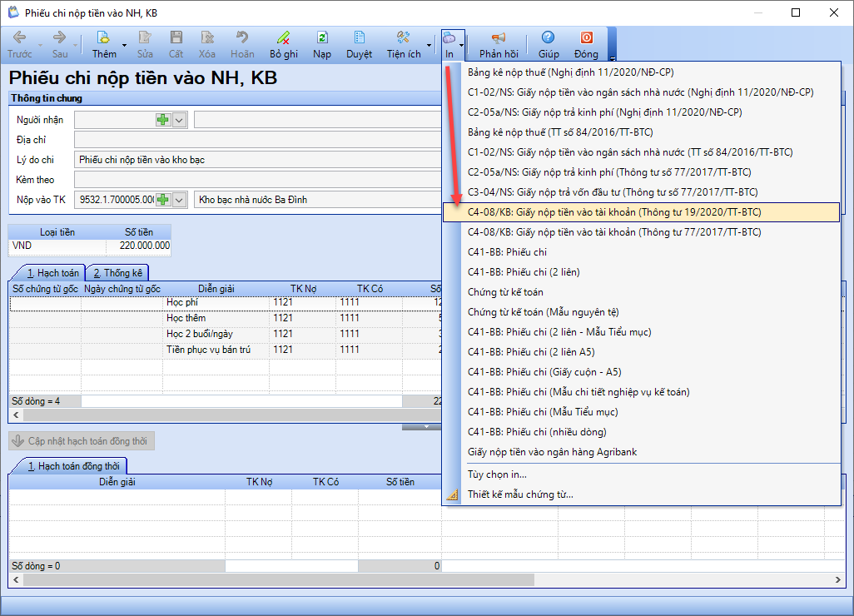Open the dropdown arrow beside Thêm

click(125, 45)
